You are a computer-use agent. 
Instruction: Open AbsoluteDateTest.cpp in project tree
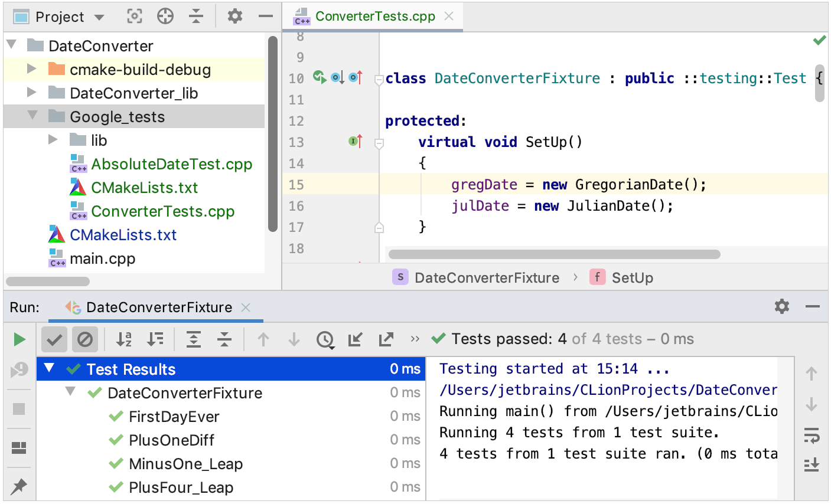coord(171,164)
